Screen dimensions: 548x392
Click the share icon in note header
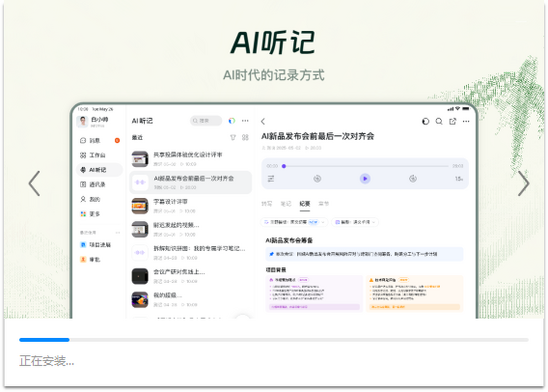453,122
